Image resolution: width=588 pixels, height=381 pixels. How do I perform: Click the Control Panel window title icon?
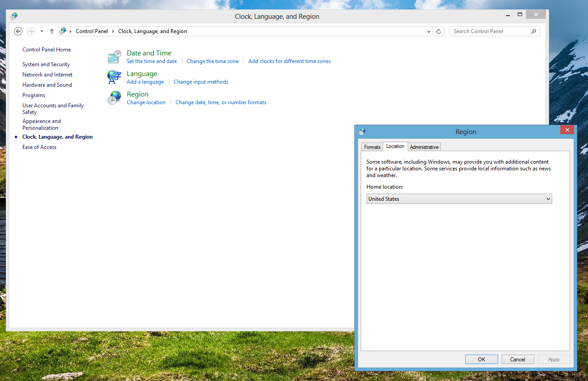[x=14, y=16]
